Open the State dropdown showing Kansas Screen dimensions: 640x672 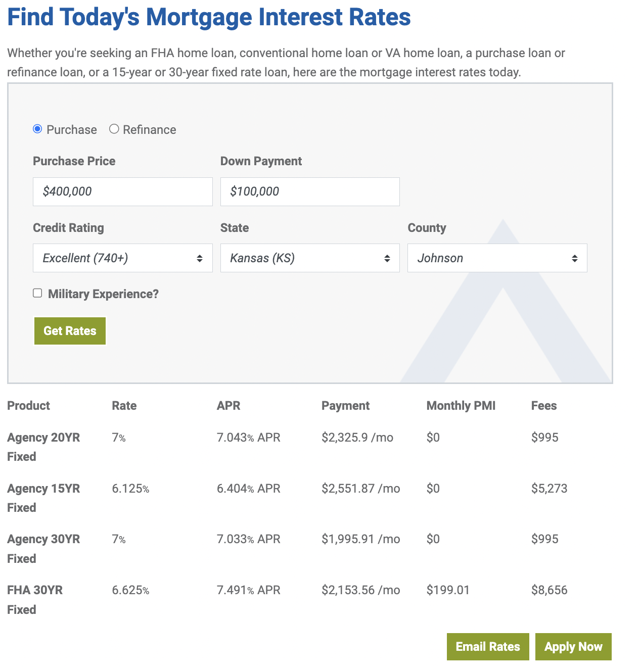pos(310,258)
